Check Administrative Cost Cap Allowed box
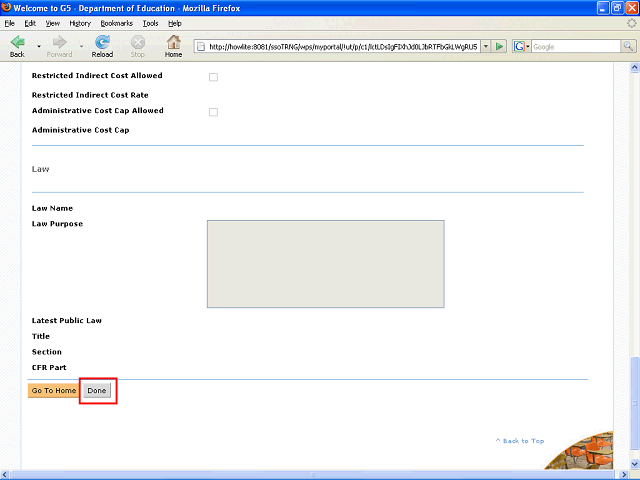Image resolution: width=640 pixels, height=480 pixels. click(x=213, y=112)
